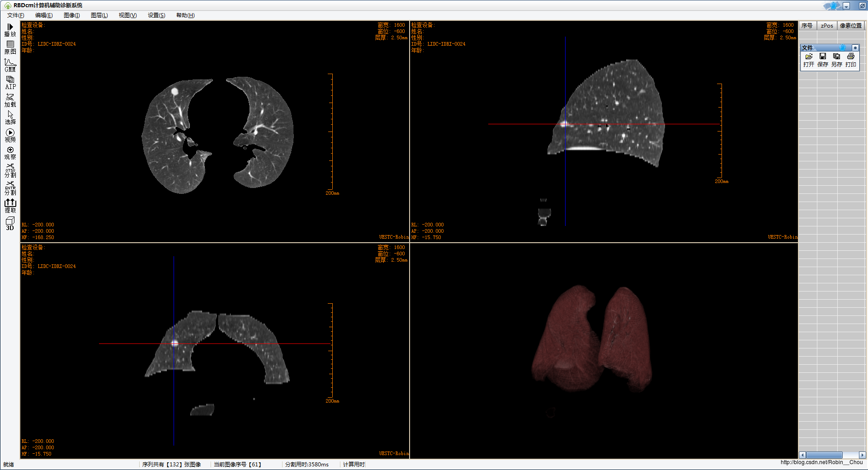Click 分割用时:3580ms status entry
Screen dimensions: 868x470
307,464
